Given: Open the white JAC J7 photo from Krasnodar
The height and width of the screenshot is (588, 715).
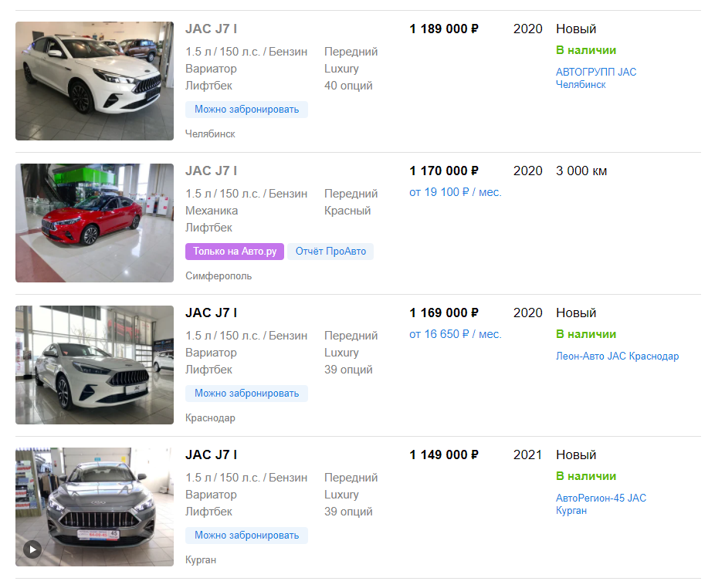Looking at the screenshot, I should [x=94, y=365].
